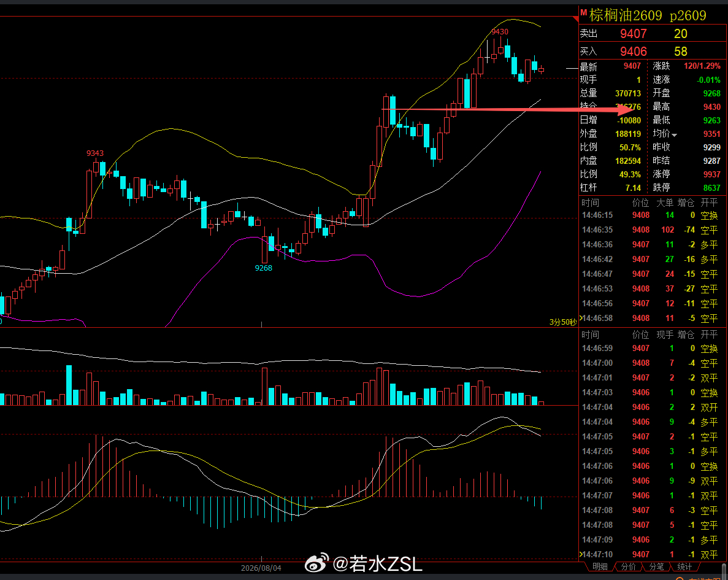Click the 9268 low price label on the chart
Viewport: 728px width, 580px height.
(x=263, y=268)
